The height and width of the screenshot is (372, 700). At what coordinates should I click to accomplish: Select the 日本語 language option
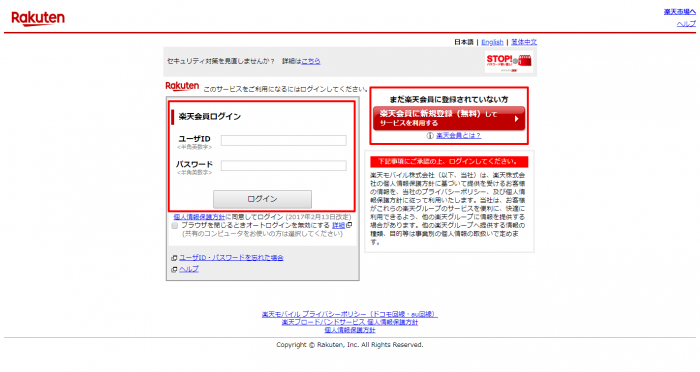coord(464,42)
